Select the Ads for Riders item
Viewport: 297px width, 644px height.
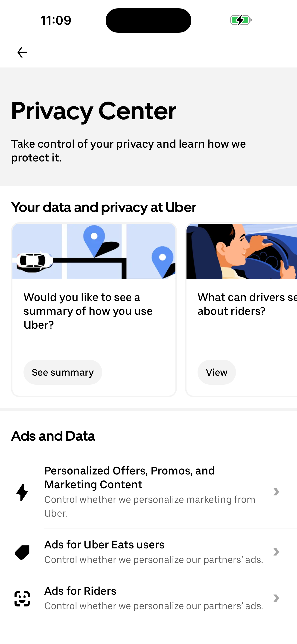tap(80, 591)
